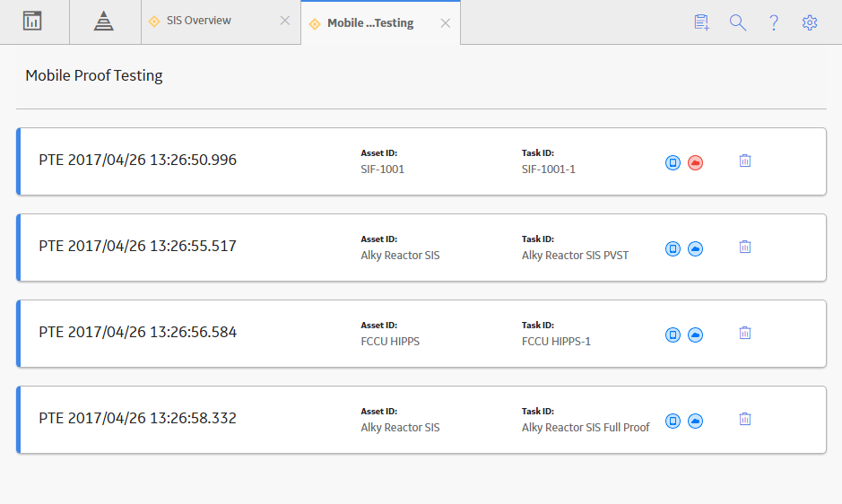Screen dimensions: 842x504
Task: Click device icon for Alky Reactor SIS PVST
Action: click(673, 248)
